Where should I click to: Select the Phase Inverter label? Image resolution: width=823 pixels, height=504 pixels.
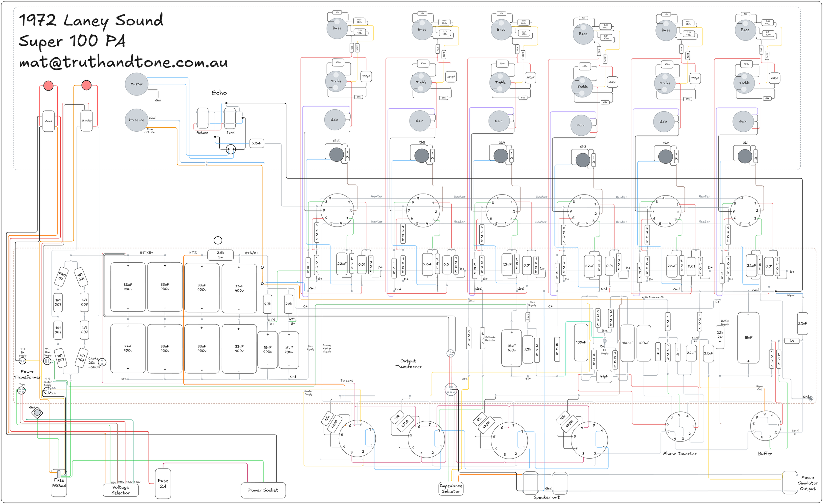click(x=680, y=454)
